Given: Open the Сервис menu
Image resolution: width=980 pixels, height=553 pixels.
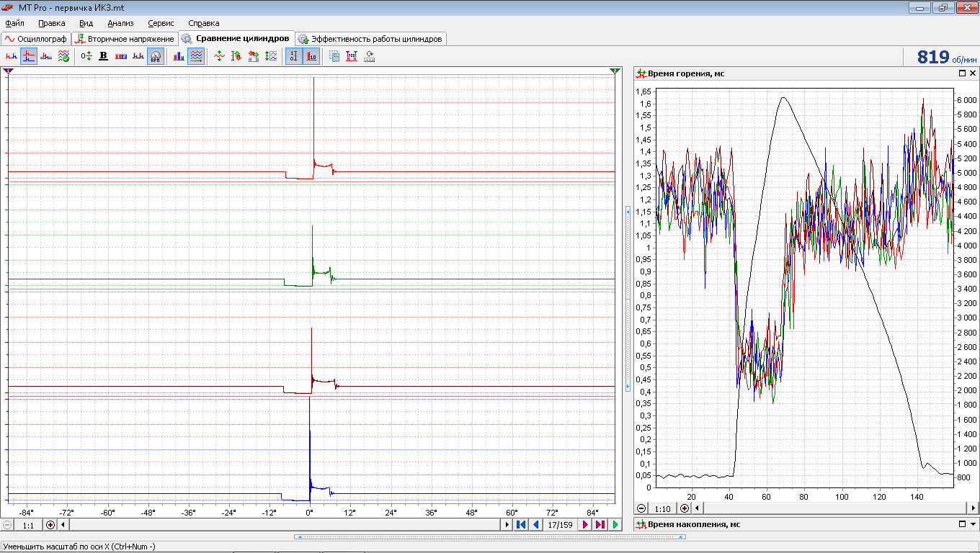Looking at the screenshot, I should tap(161, 23).
